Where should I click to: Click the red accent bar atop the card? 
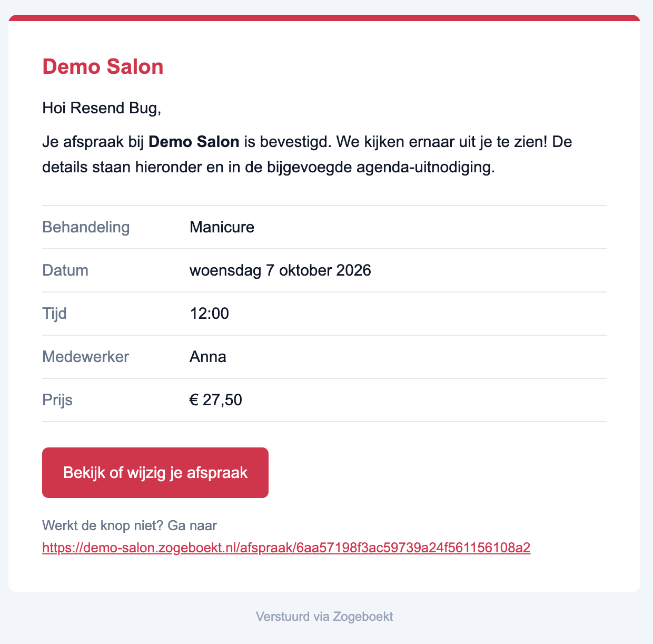pyautogui.click(x=324, y=18)
